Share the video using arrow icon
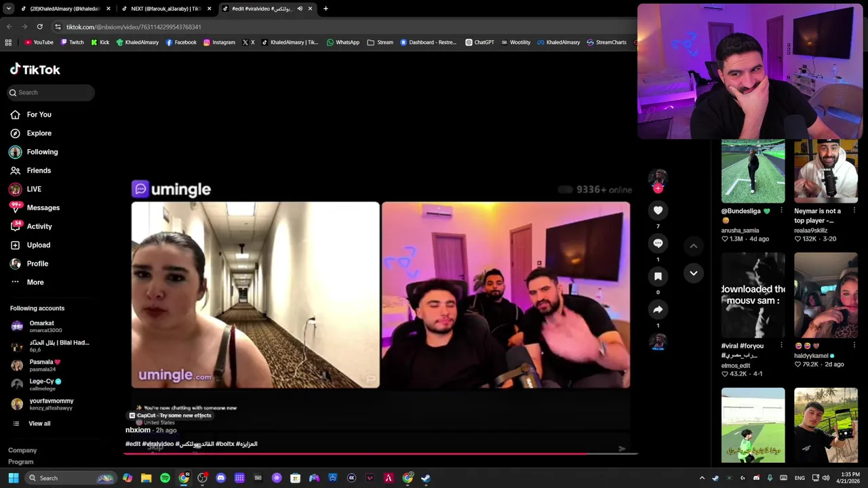 (x=658, y=310)
